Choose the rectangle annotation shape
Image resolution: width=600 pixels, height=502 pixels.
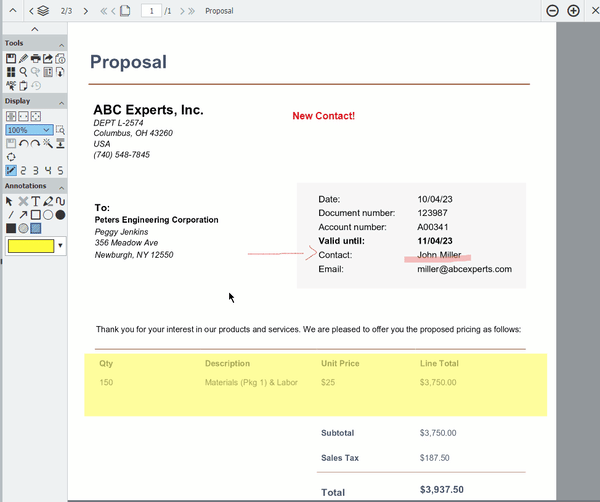pyautogui.click(x=36, y=214)
